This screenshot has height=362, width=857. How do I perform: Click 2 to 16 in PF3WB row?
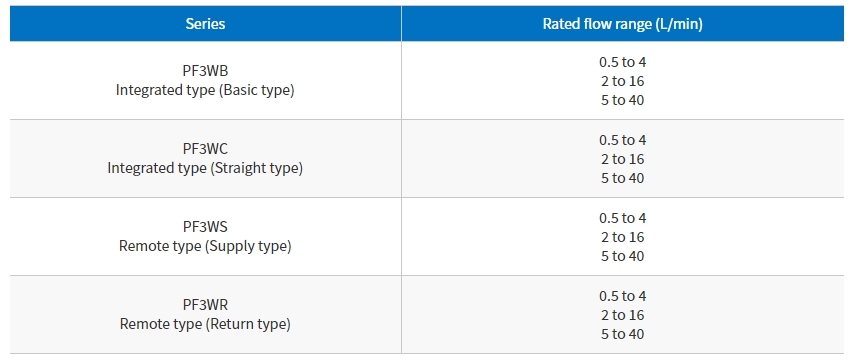click(x=623, y=81)
